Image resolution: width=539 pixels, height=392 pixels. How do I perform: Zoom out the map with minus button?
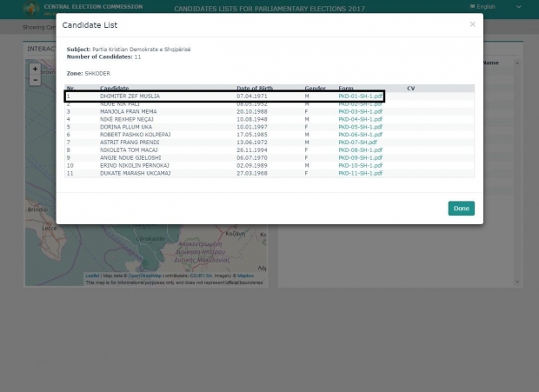tap(35, 80)
